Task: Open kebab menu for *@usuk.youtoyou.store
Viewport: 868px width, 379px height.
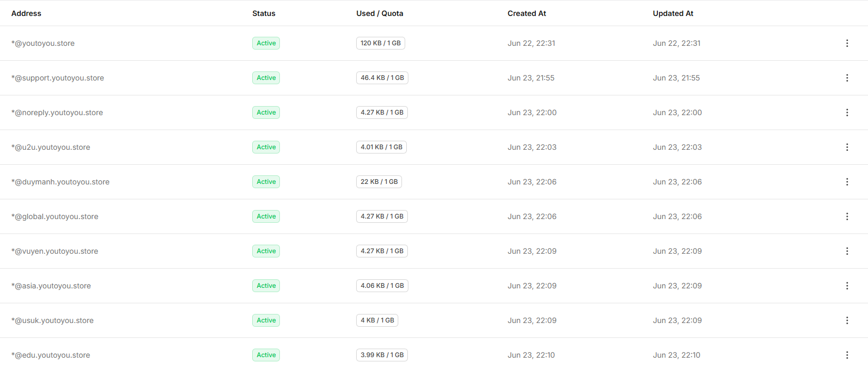Action: coord(847,320)
